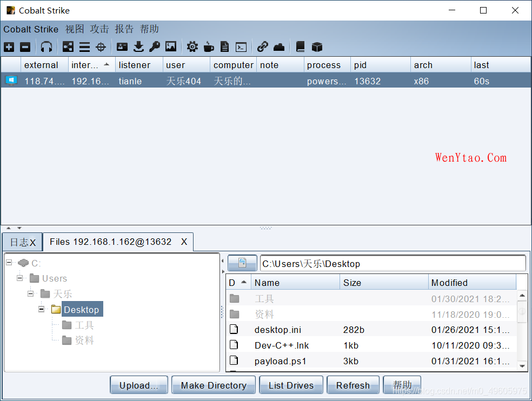The width and height of the screenshot is (532, 401).
Task: Click the Size column header
Action: click(x=384, y=282)
